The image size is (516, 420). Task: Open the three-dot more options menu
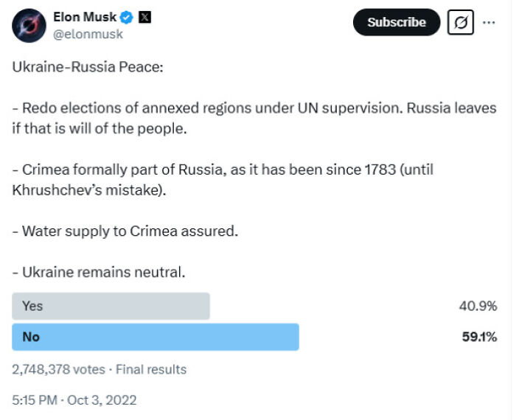click(489, 22)
